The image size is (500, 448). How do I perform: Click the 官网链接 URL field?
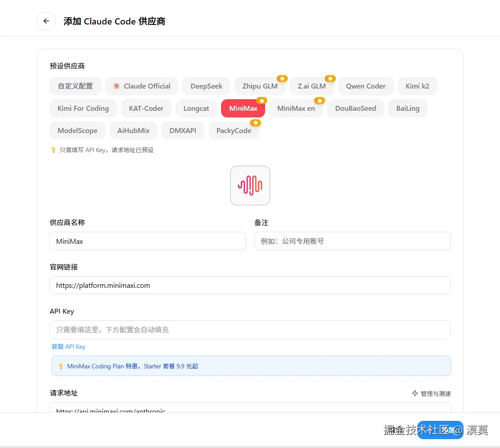250,285
